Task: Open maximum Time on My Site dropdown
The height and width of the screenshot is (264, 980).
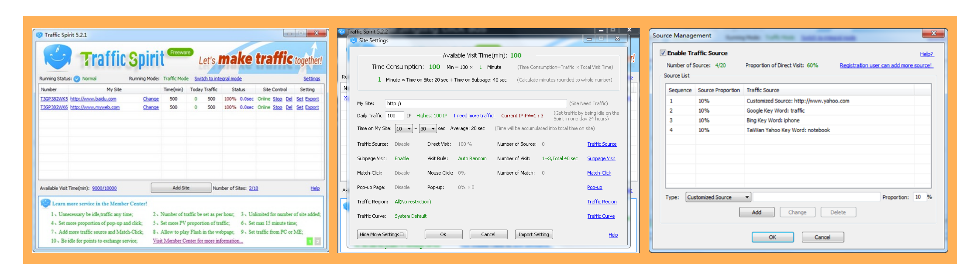Action: pyautogui.click(x=428, y=129)
